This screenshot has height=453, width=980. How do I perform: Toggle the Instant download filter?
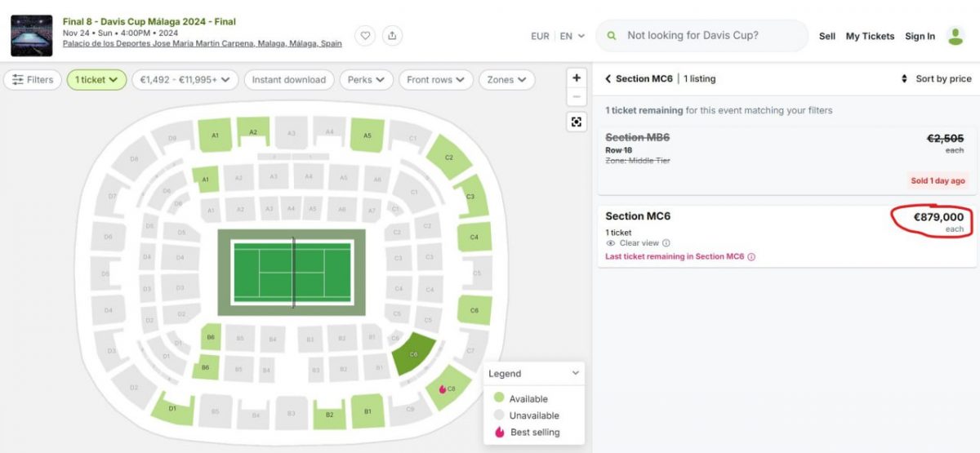[288, 80]
